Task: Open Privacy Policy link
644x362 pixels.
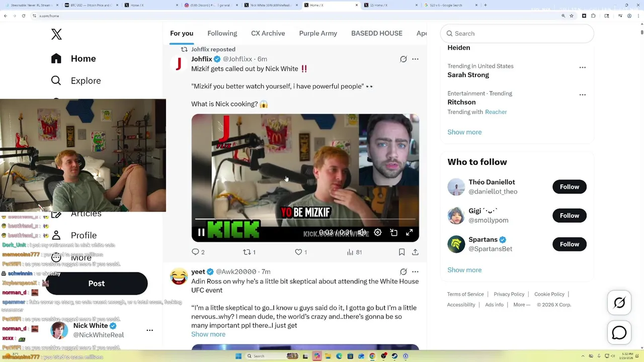Action: tap(509, 294)
